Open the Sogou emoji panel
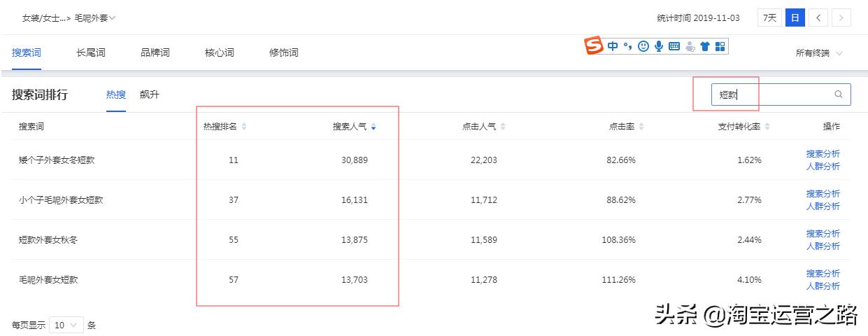868x336 pixels. tap(643, 46)
